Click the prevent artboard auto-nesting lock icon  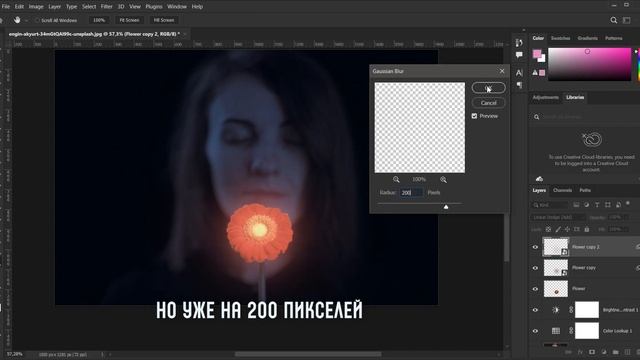[x=577, y=229]
